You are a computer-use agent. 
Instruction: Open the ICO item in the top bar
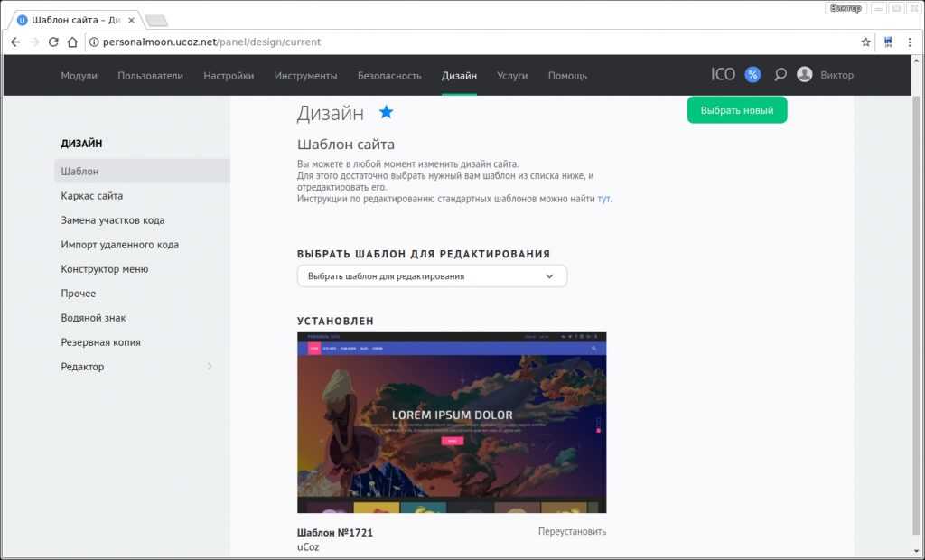pos(723,75)
